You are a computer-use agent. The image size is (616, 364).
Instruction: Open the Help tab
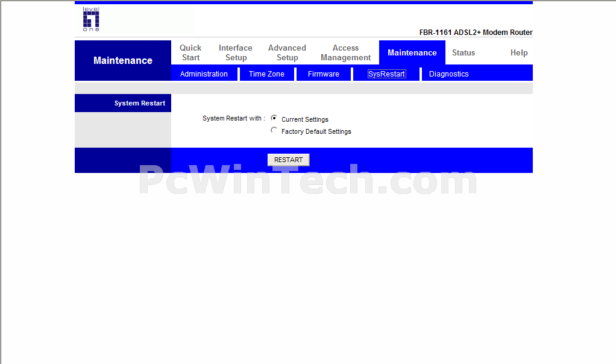(x=519, y=52)
